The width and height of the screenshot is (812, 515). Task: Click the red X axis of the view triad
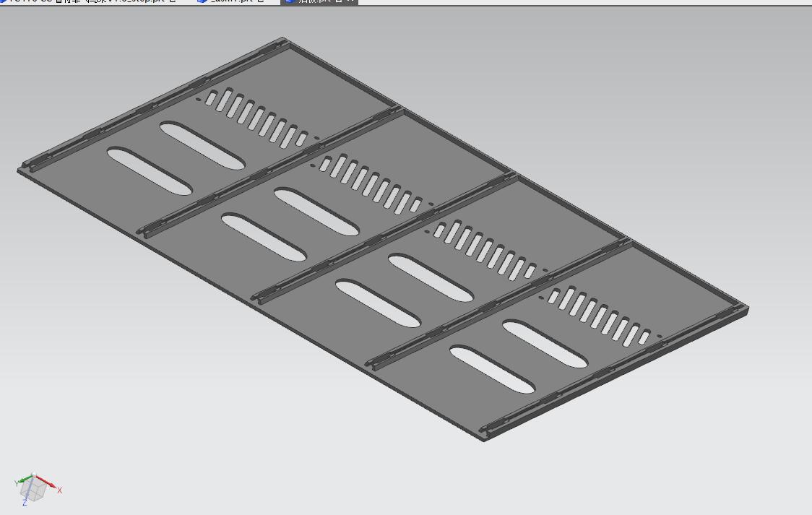[x=48, y=483]
